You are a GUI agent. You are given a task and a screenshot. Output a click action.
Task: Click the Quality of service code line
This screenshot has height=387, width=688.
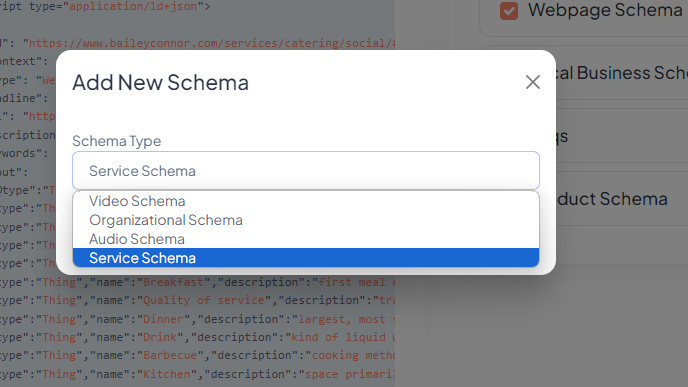click(x=197, y=301)
